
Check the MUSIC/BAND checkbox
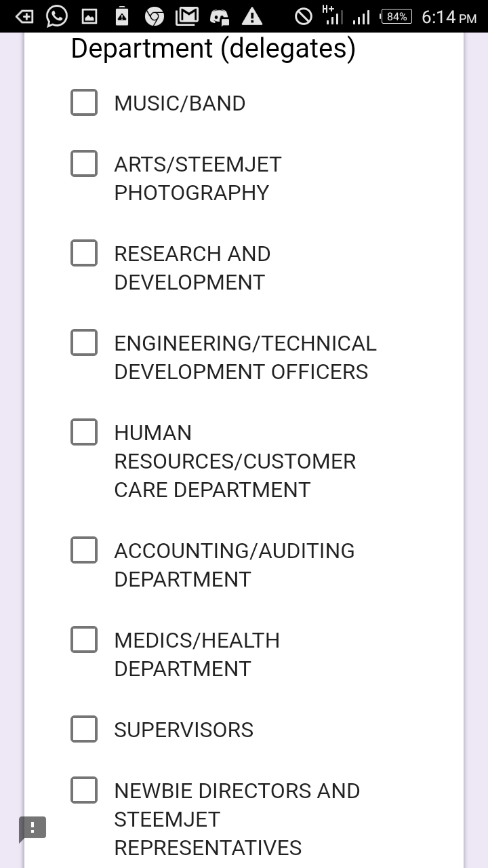[84, 102]
